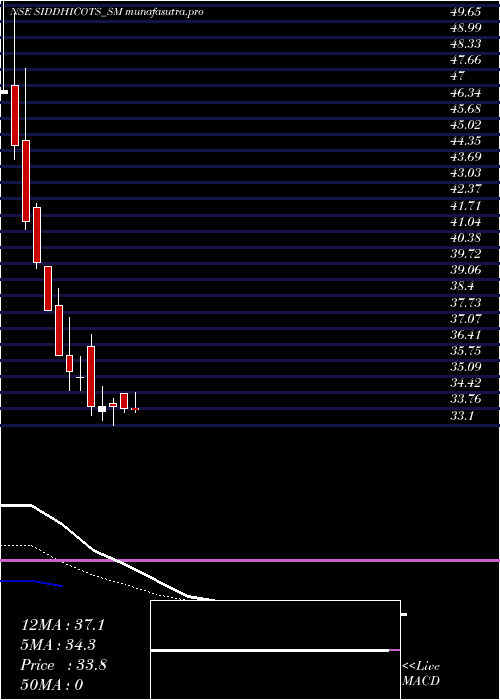Image resolution: width=500 pixels, height=700 pixels.
Task: Click the 12MA : 37.1 readout
Action: point(63,625)
